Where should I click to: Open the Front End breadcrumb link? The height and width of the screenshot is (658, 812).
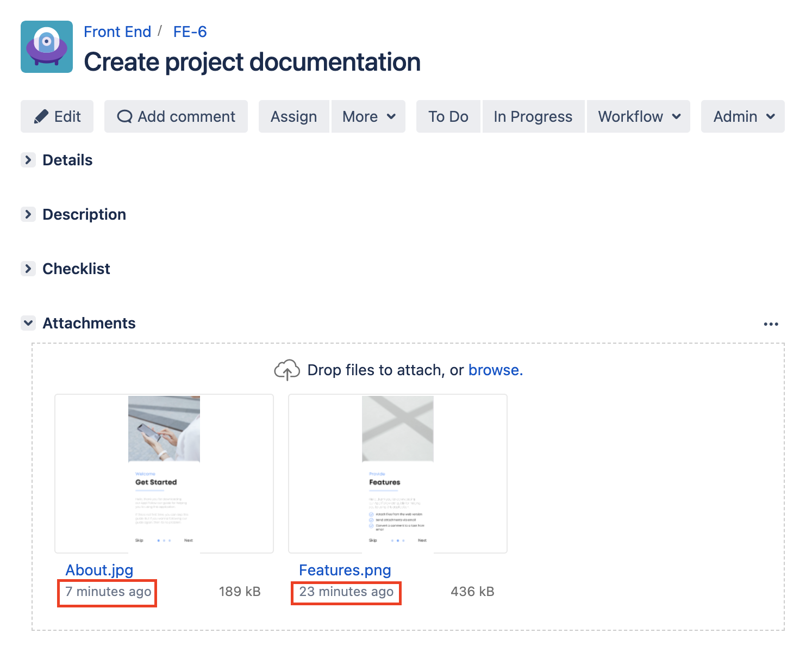[117, 32]
